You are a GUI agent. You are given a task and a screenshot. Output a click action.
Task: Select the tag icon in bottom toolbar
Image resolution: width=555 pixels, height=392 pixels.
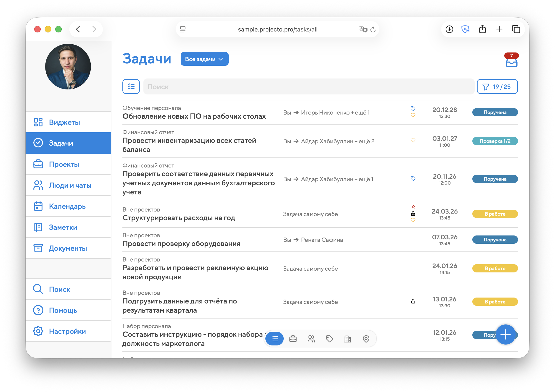[330, 339]
